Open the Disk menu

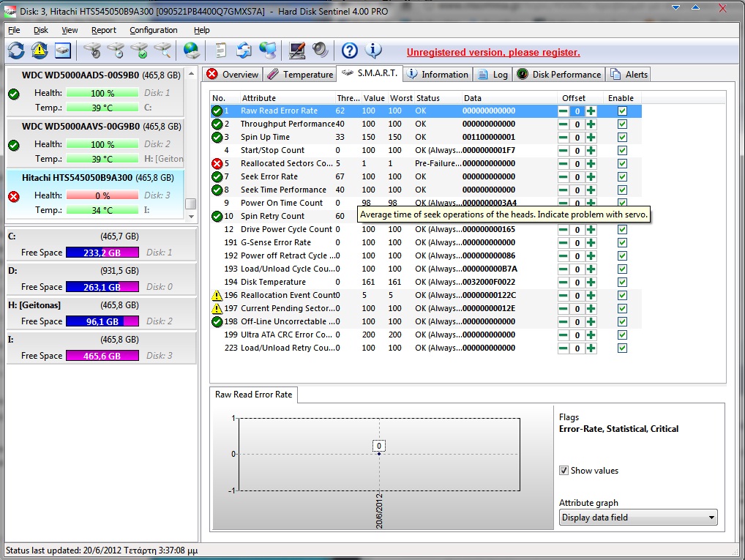point(41,30)
